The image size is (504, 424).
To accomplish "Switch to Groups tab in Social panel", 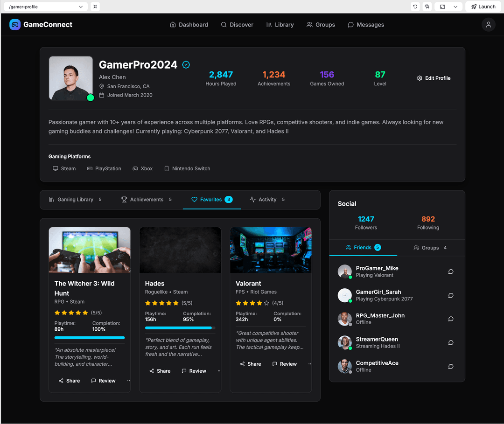I will [430, 248].
